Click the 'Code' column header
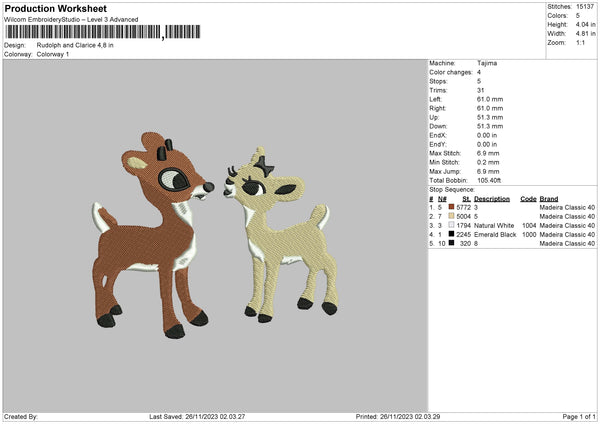Image resolution: width=600 pixels, height=424 pixels. coord(528,199)
